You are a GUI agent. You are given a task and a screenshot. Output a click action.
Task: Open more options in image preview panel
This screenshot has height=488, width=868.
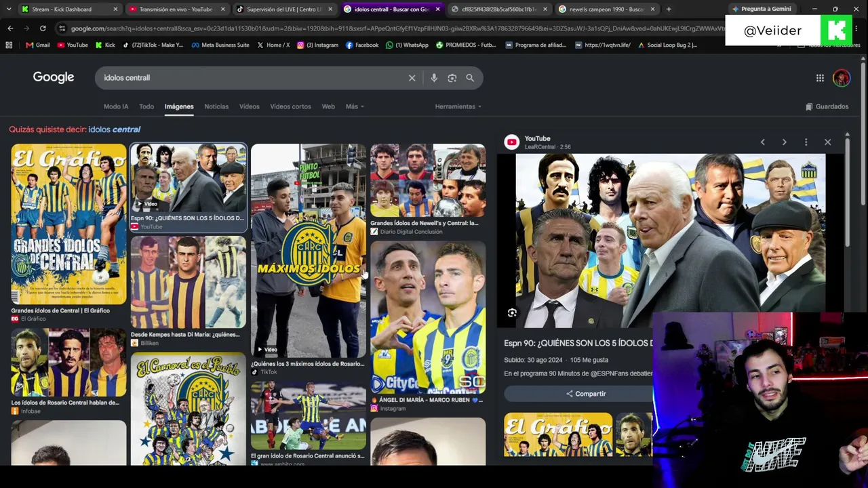806,142
